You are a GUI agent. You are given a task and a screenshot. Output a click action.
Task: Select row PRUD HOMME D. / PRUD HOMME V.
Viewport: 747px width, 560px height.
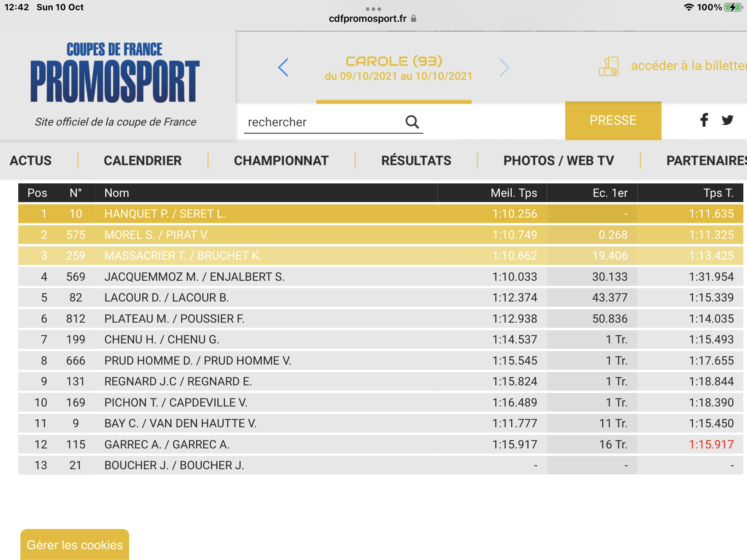point(381,361)
